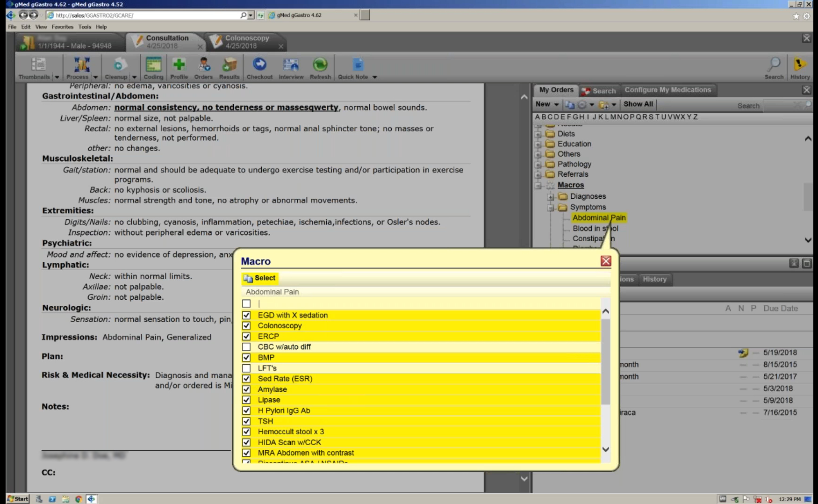Open the Configure My Medications tab
This screenshot has width=818, height=504.
667,90
